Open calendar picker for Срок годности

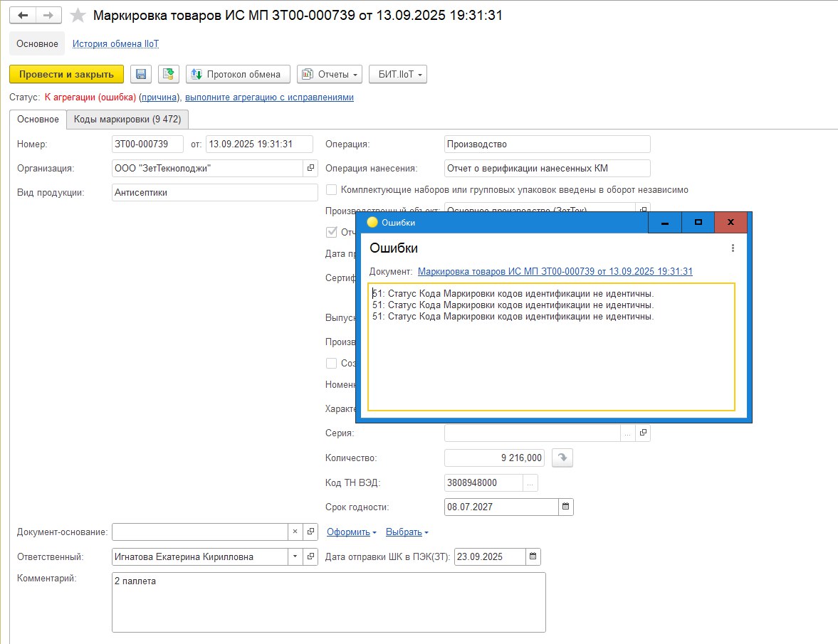(566, 507)
